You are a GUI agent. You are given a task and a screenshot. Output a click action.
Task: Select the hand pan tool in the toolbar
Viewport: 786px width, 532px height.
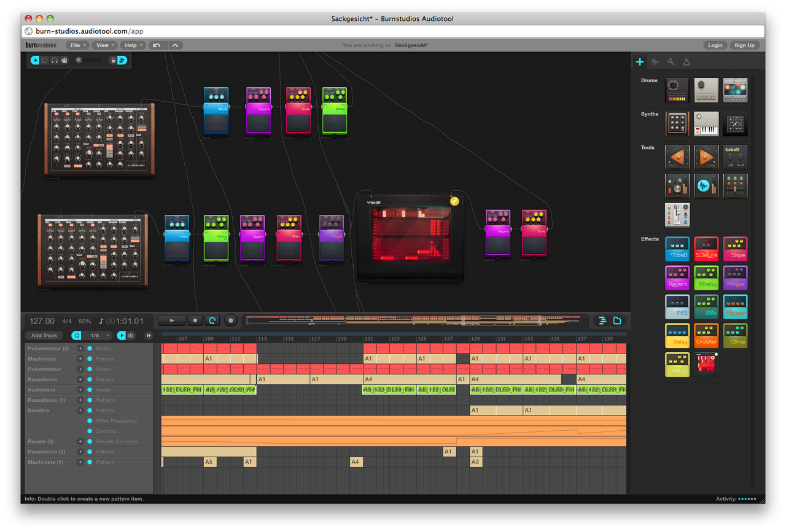coord(64,60)
